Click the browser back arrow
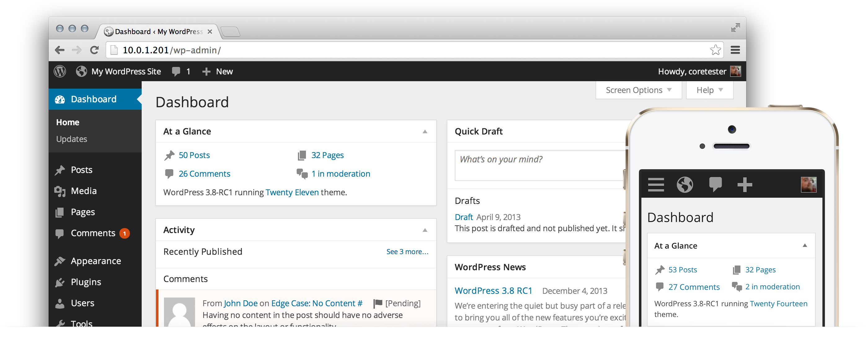Screen dimensions: 868x353 click(x=60, y=50)
